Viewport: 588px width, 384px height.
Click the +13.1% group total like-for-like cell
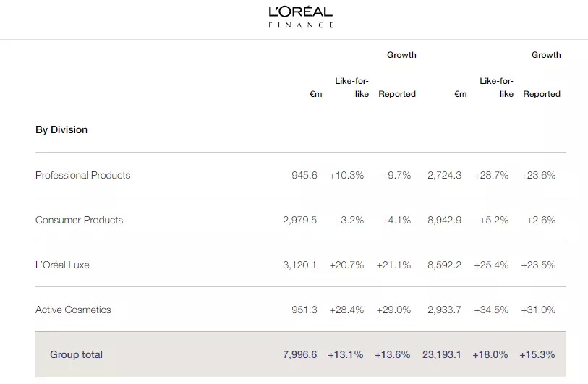(x=346, y=354)
